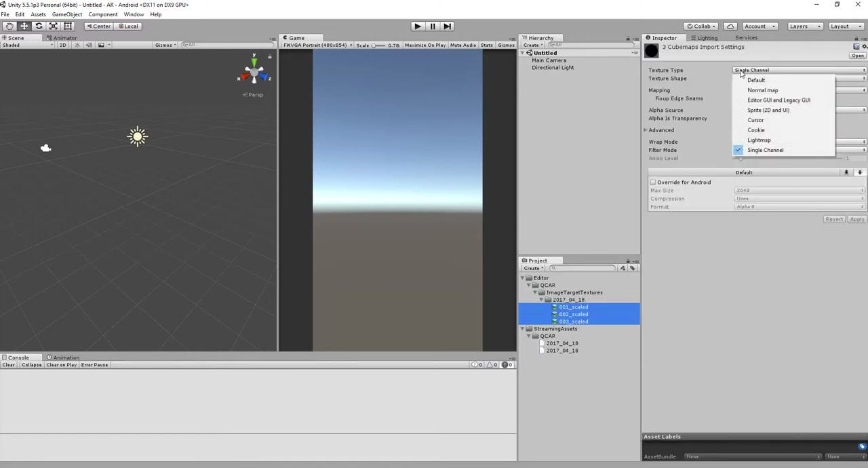Toggle Maximize On Play
The height and width of the screenshot is (468, 868).
pyautogui.click(x=425, y=45)
